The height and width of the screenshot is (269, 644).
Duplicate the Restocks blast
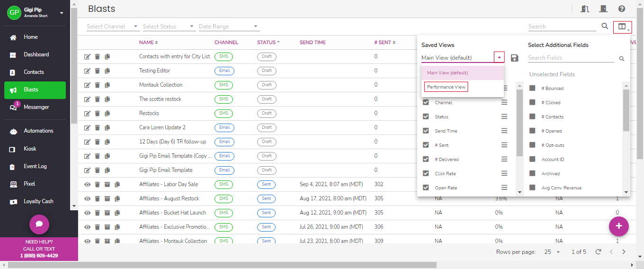tap(107, 113)
